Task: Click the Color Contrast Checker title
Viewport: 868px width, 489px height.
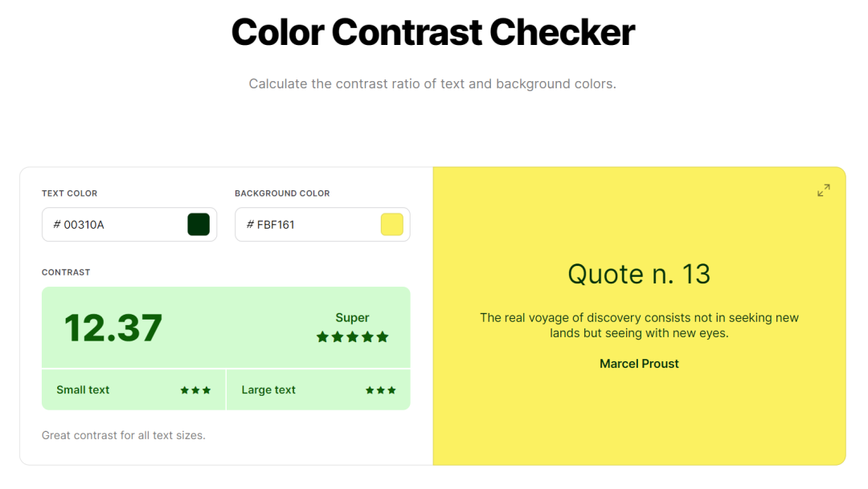Action: [433, 33]
